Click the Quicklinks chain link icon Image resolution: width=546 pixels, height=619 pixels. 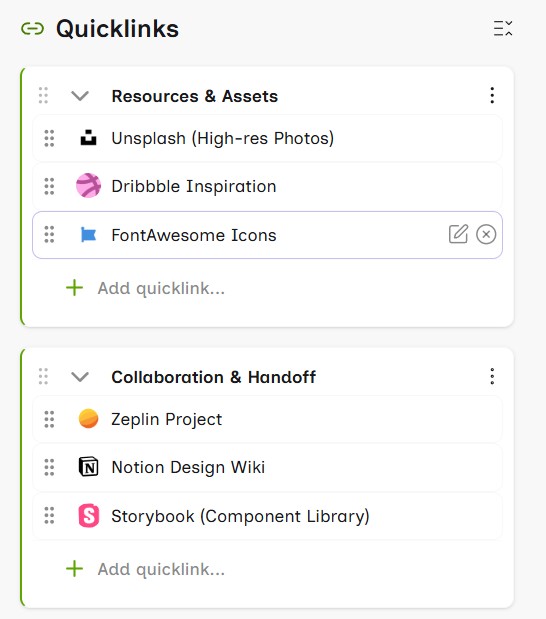coord(32,29)
